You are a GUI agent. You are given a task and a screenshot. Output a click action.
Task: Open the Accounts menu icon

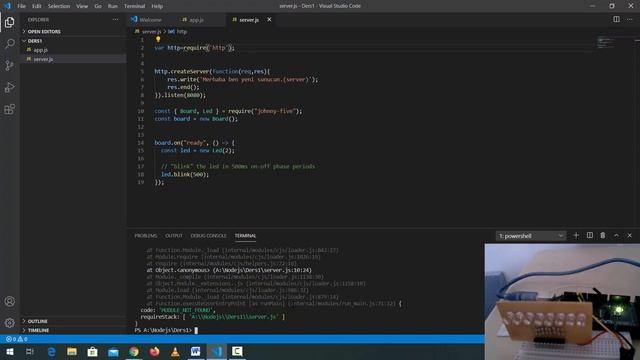coord(9,301)
